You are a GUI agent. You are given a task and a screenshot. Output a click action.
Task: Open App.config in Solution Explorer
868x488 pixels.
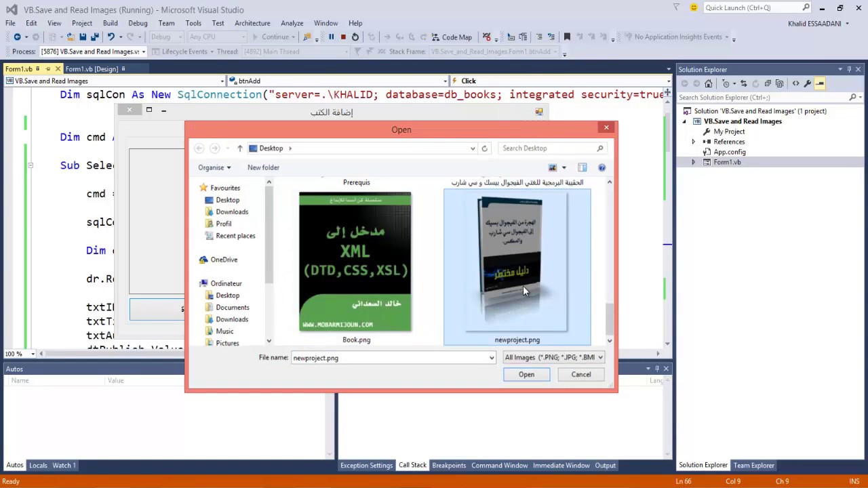click(730, 152)
